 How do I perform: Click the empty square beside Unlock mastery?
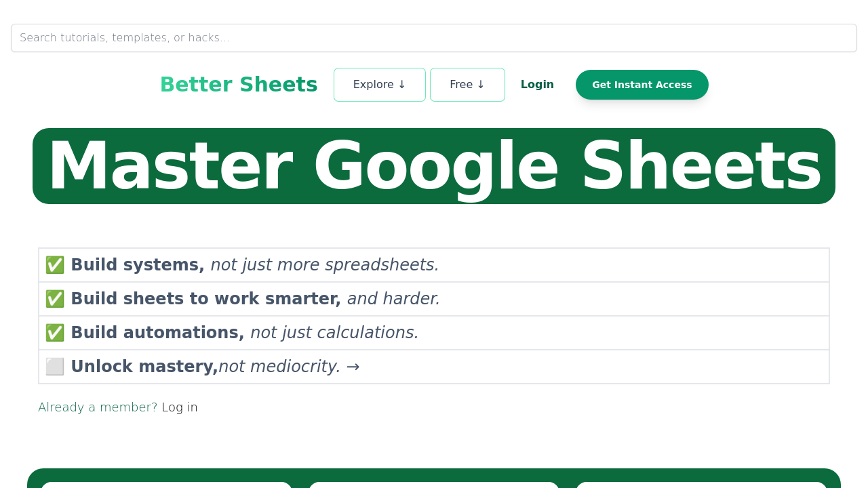(x=56, y=366)
